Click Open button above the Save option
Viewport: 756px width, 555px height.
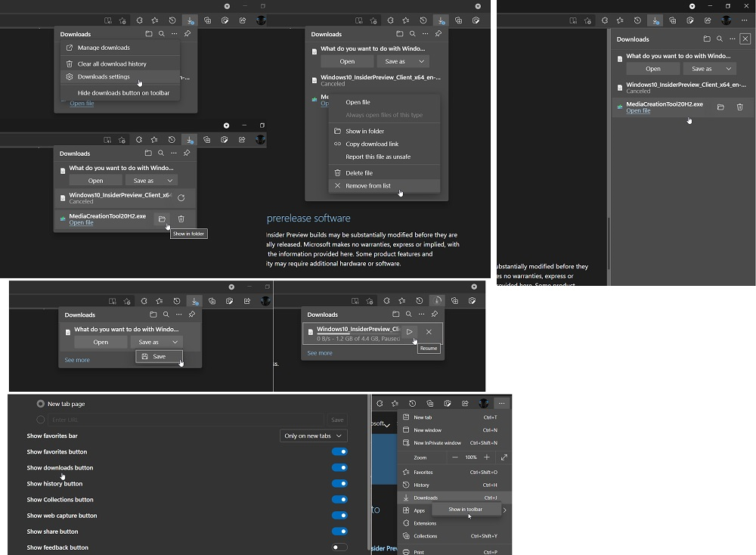tap(101, 342)
